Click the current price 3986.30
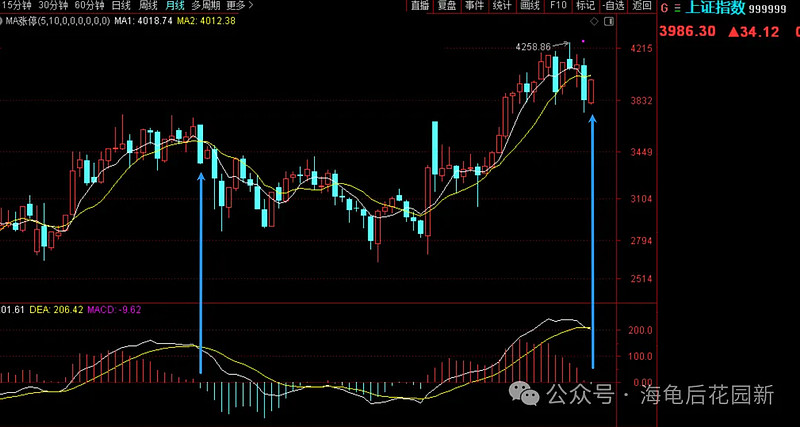This screenshot has width=800, height=427. tap(687, 32)
